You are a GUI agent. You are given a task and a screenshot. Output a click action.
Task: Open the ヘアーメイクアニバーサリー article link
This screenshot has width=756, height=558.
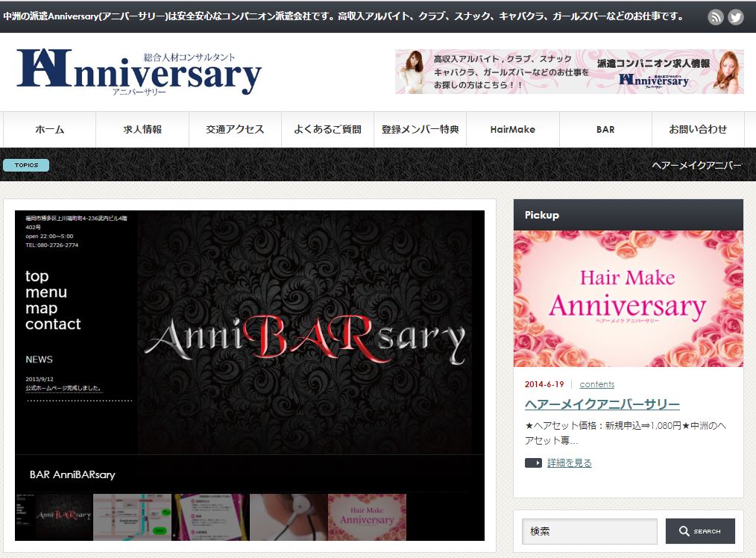tap(601, 404)
